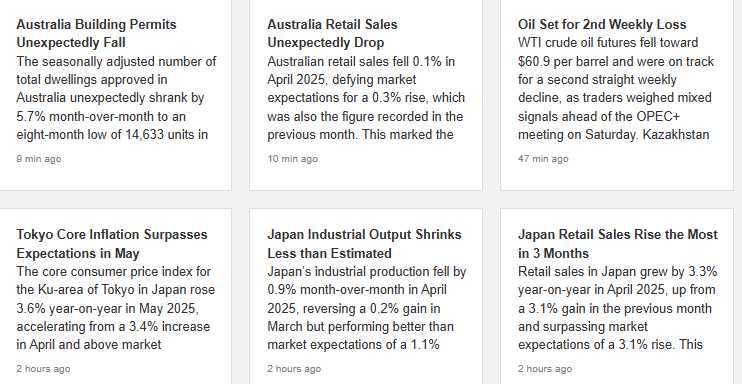Click Japan's industrial production summary text

point(367,308)
